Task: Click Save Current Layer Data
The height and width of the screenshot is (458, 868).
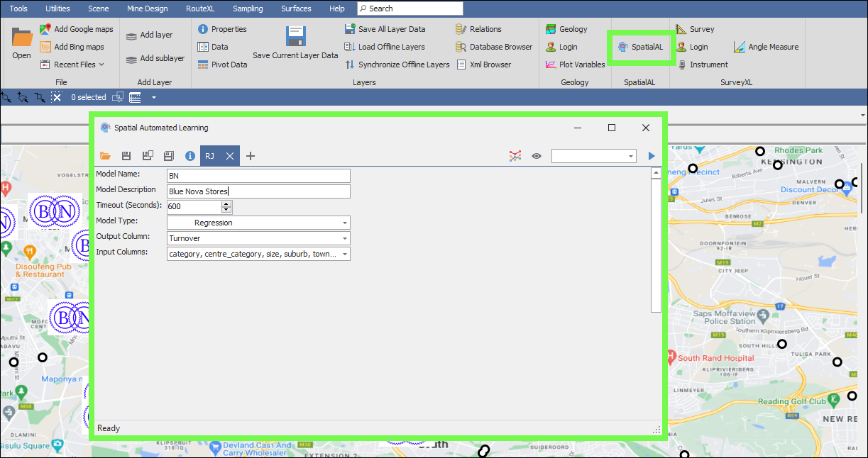Action: tap(295, 43)
